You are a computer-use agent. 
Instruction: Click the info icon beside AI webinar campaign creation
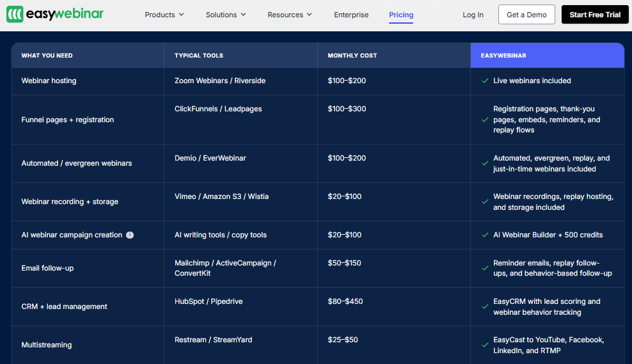click(130, 235)
